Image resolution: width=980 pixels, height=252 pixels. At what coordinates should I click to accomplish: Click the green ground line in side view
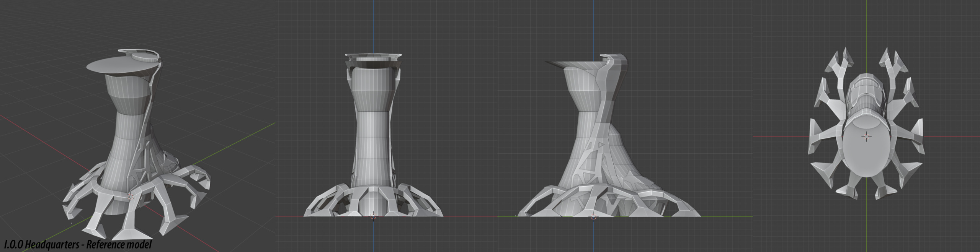coord(727,216)
